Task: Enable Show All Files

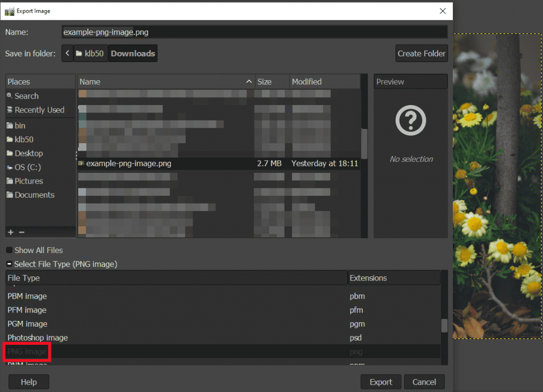Action: click(x=9, y=250)
